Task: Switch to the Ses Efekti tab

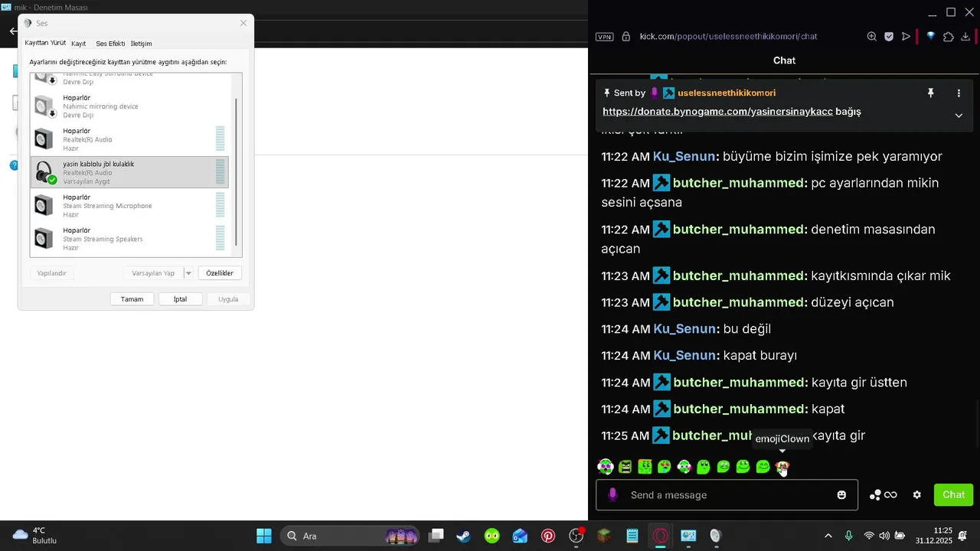Action: 110,44
